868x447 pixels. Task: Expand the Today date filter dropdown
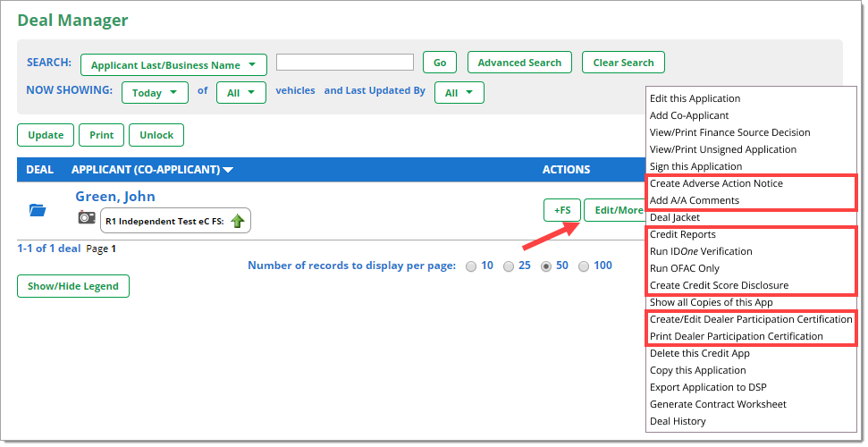pyautogui.click(x=155, y=93)
